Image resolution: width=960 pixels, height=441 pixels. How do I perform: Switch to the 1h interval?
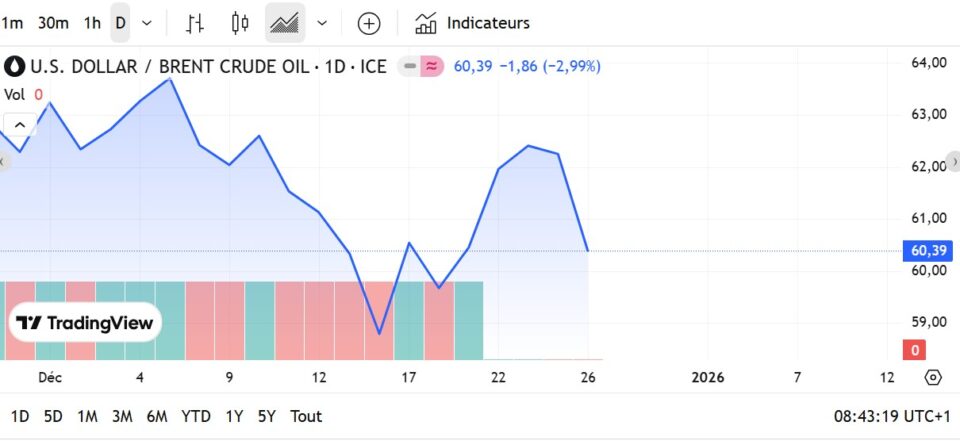[x=92, y=22]
